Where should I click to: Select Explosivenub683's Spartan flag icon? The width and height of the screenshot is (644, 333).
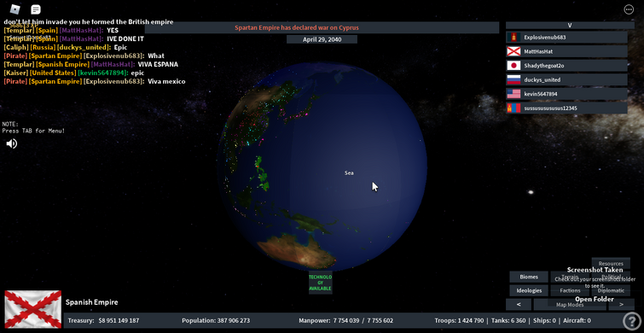tap(513, 38)
